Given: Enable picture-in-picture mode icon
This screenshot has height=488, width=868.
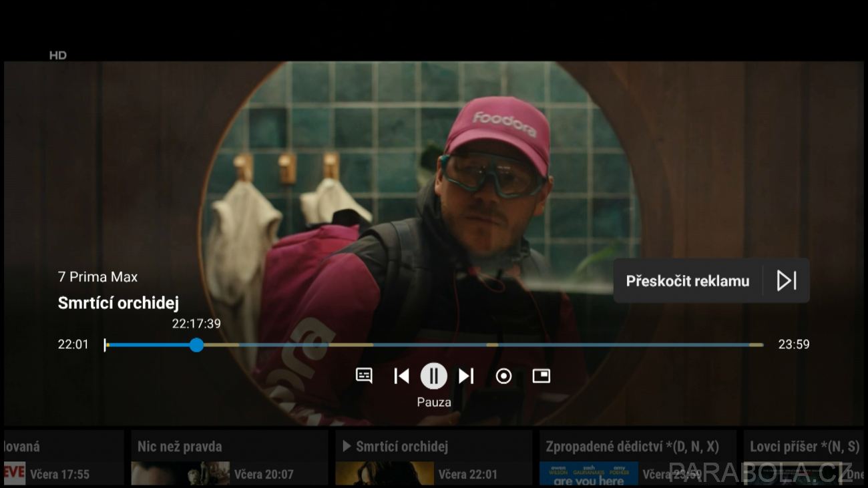Looking at the screenshot, I should pos(541,376).
